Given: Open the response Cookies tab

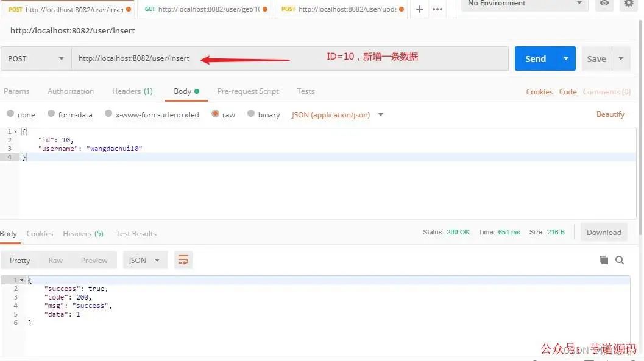Looking at the screenshot, I should click(x=40, y=233).
